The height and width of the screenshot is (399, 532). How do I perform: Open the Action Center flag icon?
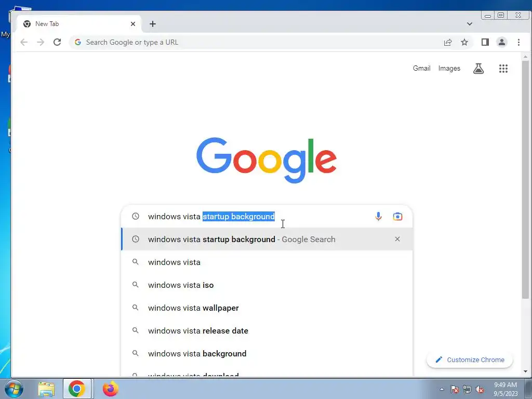click(455, 389)
